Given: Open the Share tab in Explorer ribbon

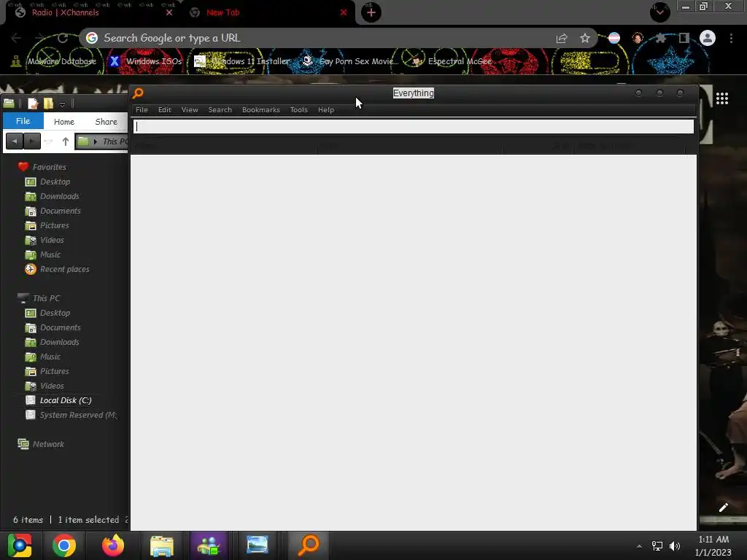Looking at the screenshot, I should [106, 122].
